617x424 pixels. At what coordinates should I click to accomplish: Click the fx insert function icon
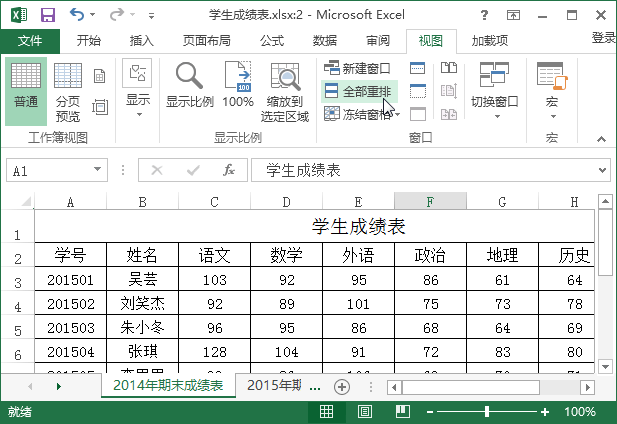(228, 171)
